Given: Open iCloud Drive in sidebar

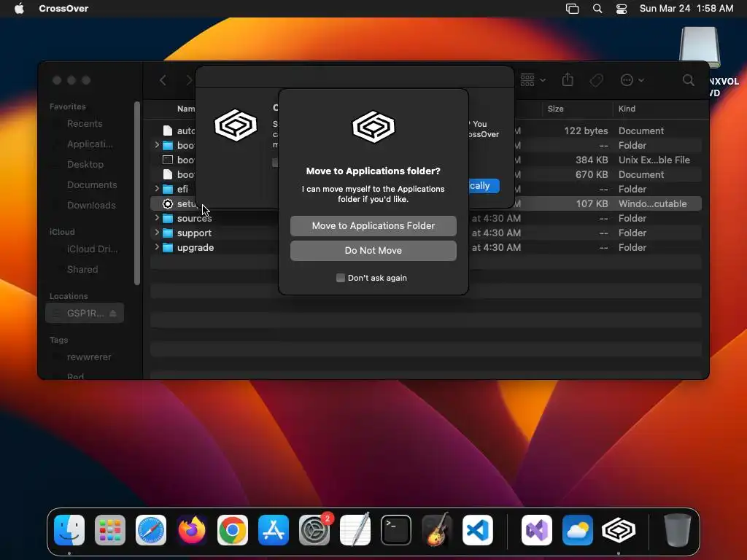Looking at the screenshot, I should point(92,249).
